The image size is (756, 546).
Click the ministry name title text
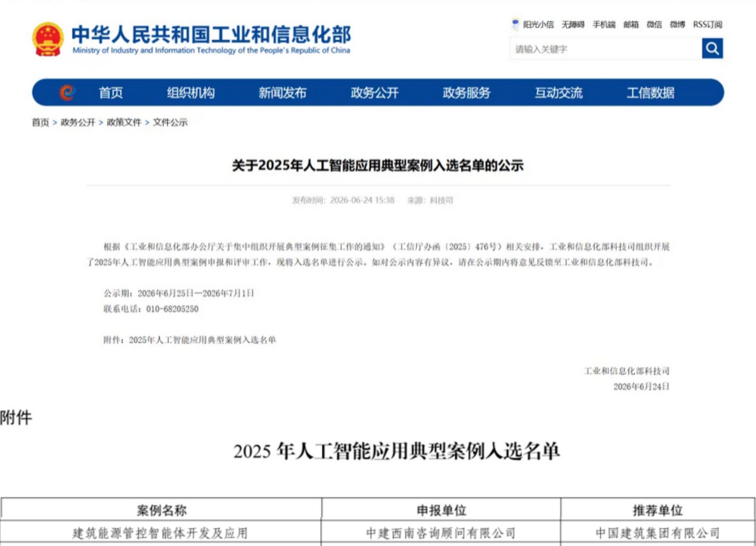[211, 34]
